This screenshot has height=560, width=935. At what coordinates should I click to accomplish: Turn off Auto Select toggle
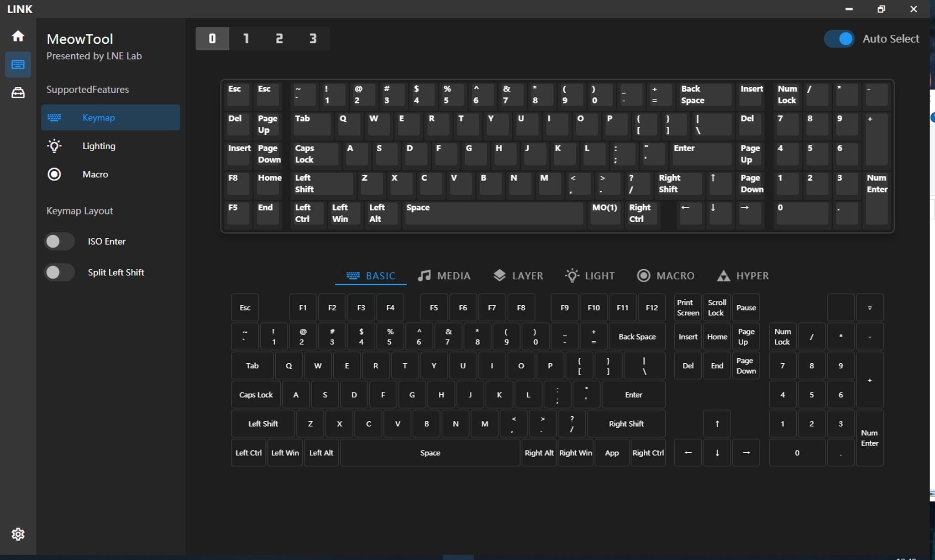coord(839,39)
